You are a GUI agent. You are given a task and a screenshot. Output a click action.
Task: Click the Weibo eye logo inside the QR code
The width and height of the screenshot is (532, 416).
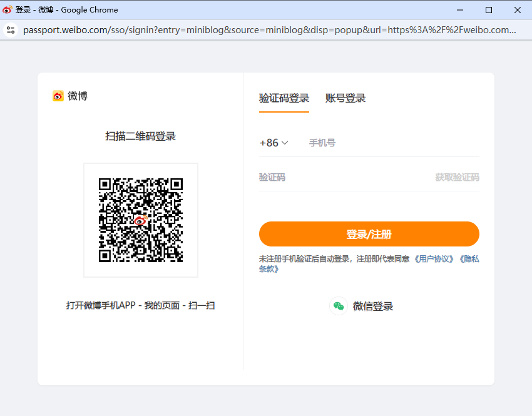click(140, 220)
